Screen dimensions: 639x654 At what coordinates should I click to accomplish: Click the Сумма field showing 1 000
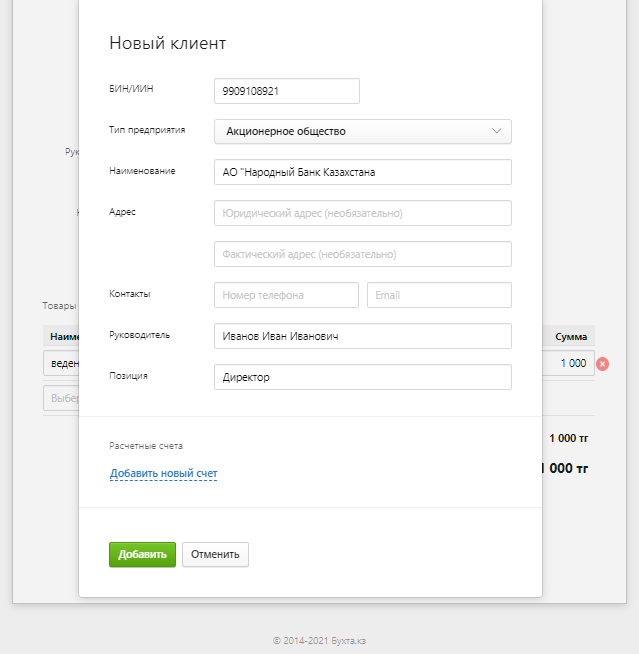point(568,363)
